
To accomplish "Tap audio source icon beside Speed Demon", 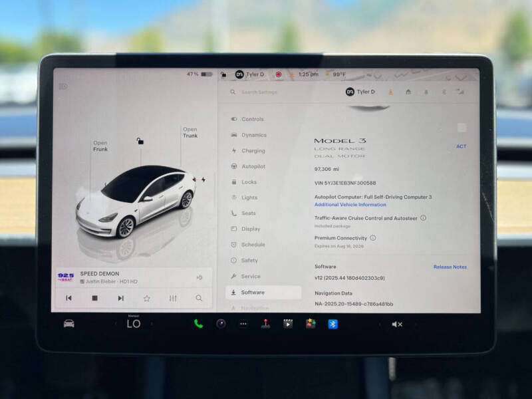I will [x=199, y=277].
